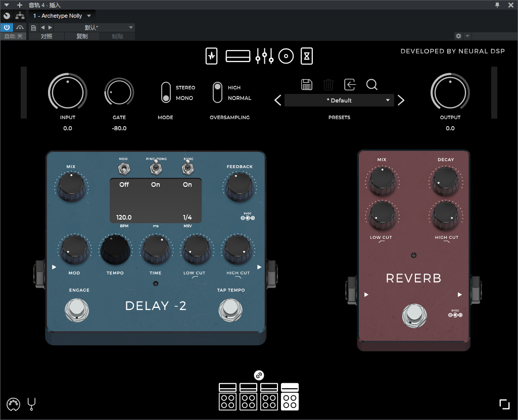
Task: Open the '1 - Archetype Nolly' plugin selector
Action: point(62,16)
